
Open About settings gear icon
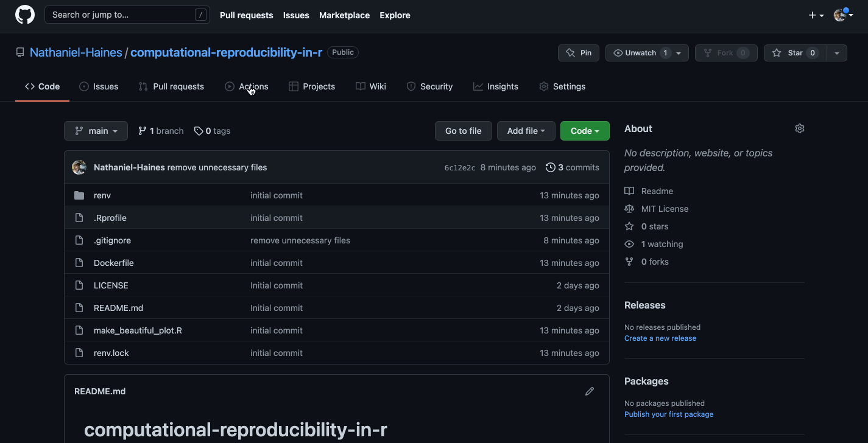click(x=800, y=128)
